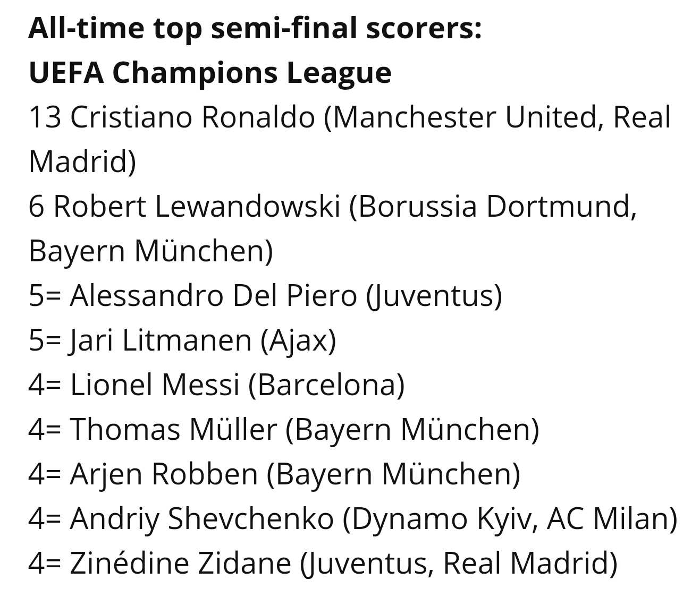Click '(Juventus)' after Del Piero
Image resolution: width=700 pixels, height=614 pixels.
pyautogui.click(x=434, y=296)
